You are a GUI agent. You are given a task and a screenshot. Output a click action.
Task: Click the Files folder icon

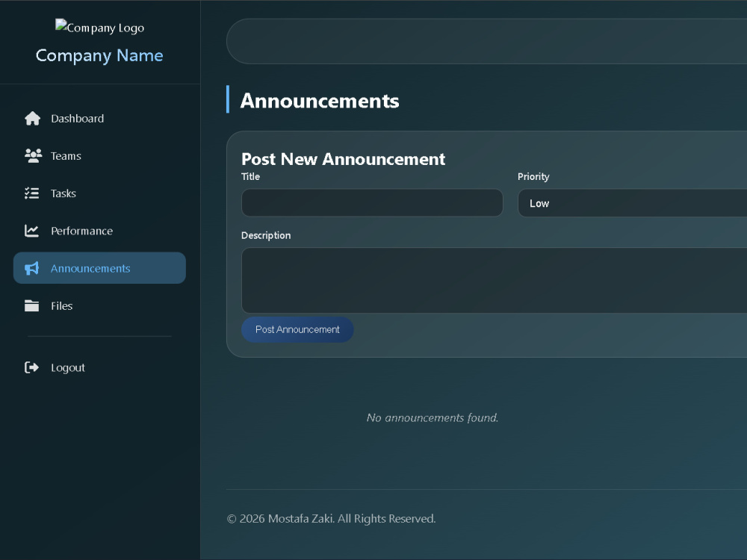32,305
